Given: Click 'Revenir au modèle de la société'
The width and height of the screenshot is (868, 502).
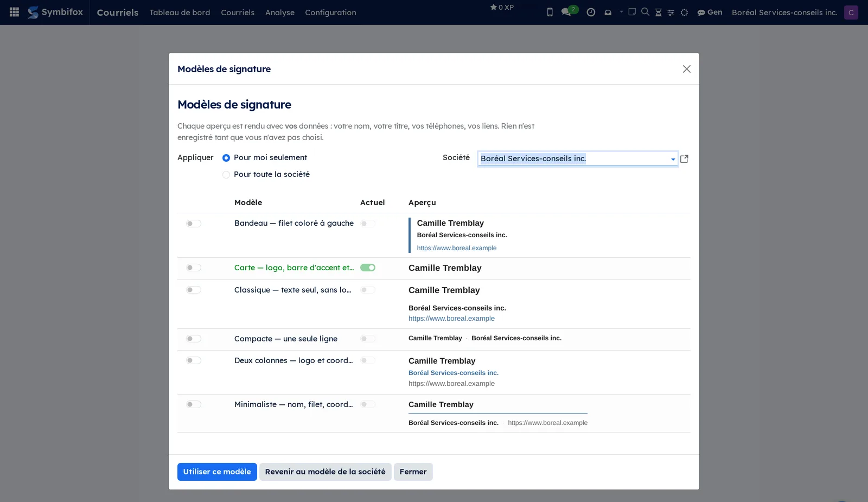Looking at the screenshot, I should tap(325, 472).
